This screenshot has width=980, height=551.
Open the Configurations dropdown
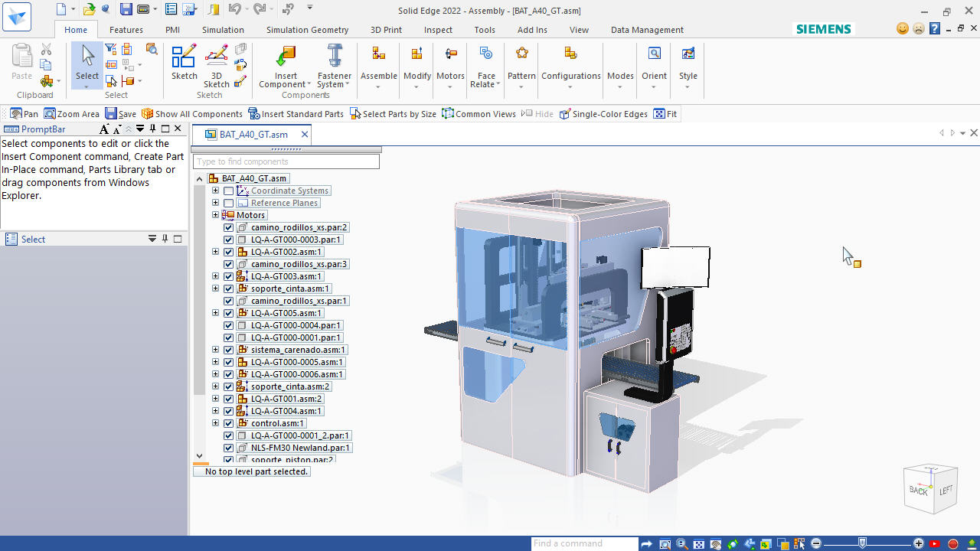[x=570, y=86]
